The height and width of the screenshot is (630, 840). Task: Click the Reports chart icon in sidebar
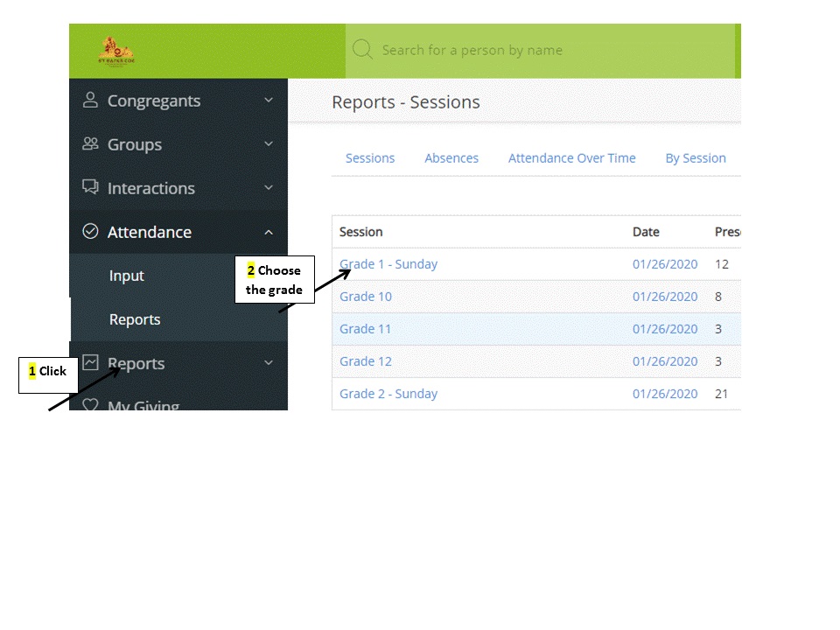[x=90, y=362]
